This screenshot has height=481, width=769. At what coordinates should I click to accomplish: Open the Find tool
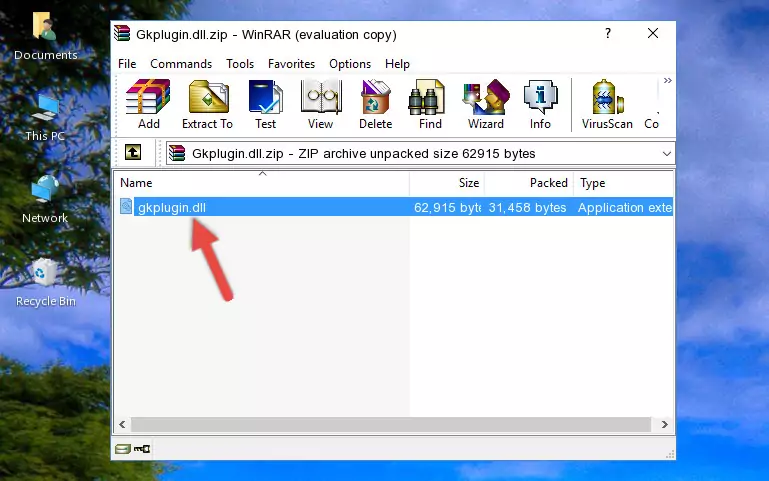pos(430,104)
